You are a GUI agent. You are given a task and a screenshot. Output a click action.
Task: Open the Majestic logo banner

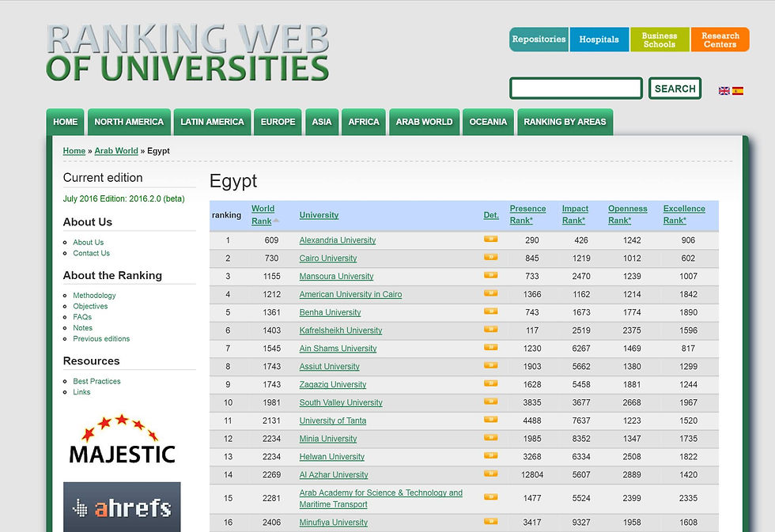[122, 440]
